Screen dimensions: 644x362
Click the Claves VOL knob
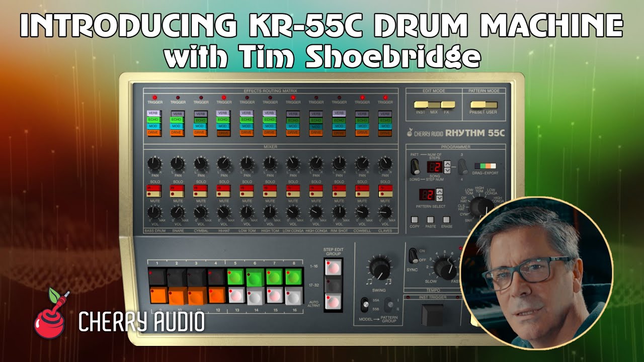(385, 212)
